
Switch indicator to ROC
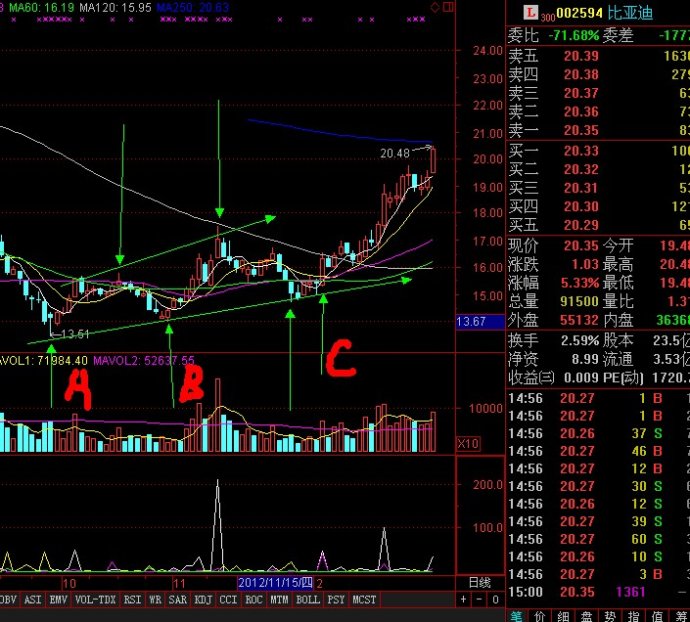click(254, 600)
